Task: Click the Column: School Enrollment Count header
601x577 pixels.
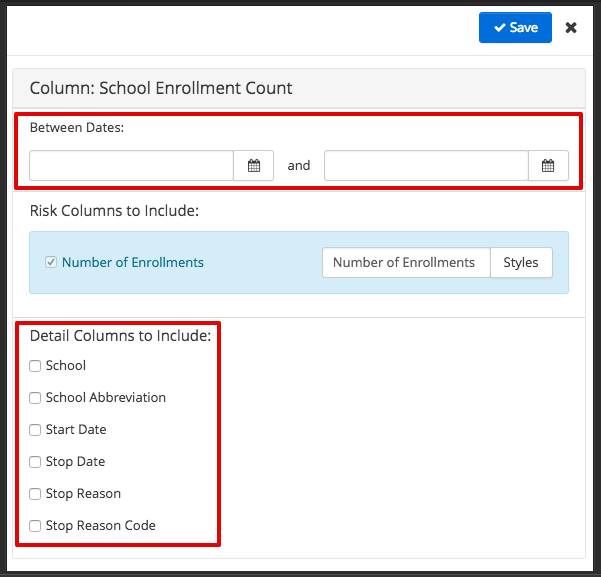Action: point(161,88)
